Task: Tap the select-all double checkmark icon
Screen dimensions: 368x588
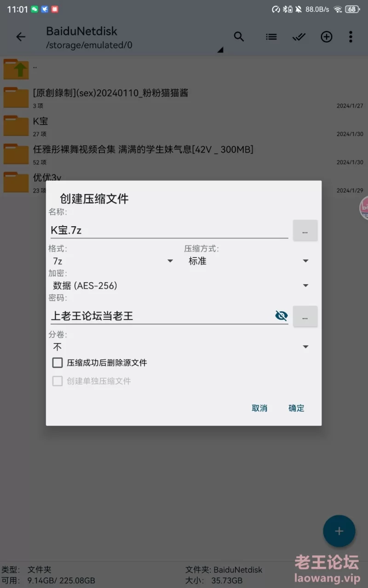Action: pos(299,37)
